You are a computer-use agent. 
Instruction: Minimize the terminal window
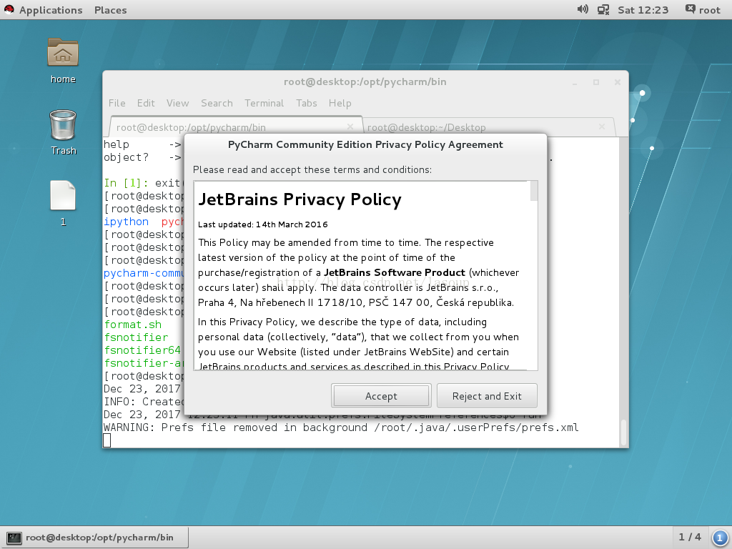(x=575, y=82)
